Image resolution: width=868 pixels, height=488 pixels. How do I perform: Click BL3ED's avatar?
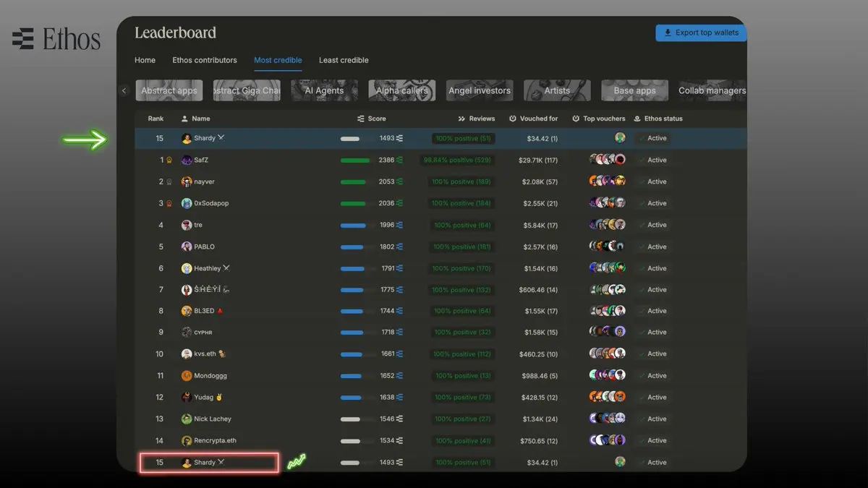(x=187, y=311)
